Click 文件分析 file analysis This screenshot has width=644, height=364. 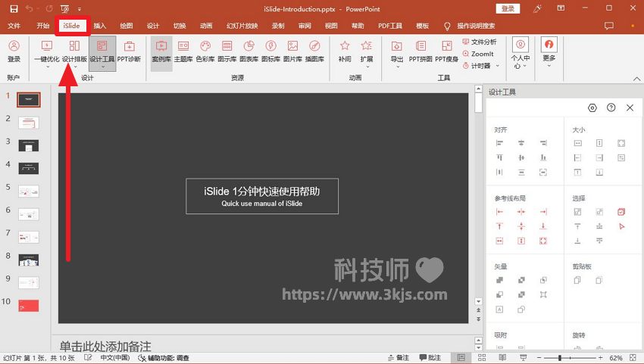480,42
